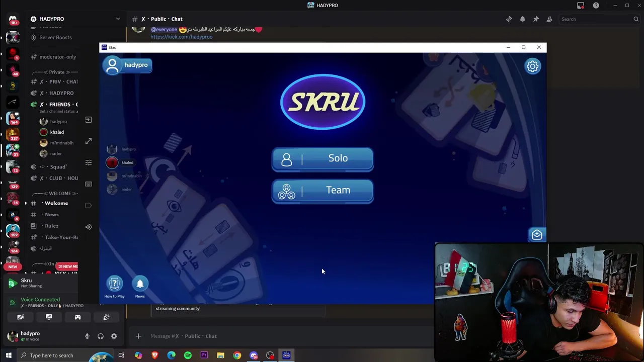Open Threads in channel header

pyautogui.click(x=509, y=19)
